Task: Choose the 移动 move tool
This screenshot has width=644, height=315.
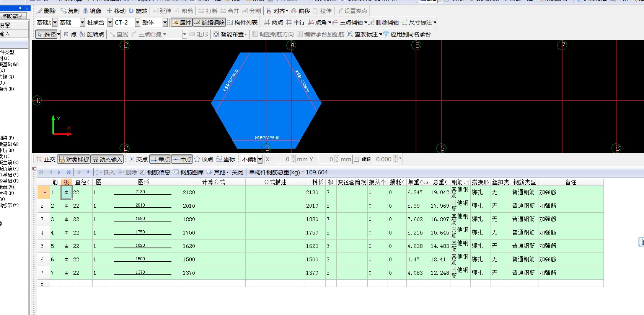Action: [116, 11]
